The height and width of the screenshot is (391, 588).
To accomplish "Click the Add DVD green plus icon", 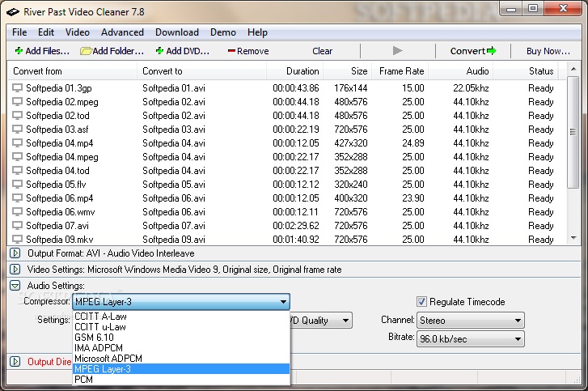I will pyautogui.click(x=160, y=51).
